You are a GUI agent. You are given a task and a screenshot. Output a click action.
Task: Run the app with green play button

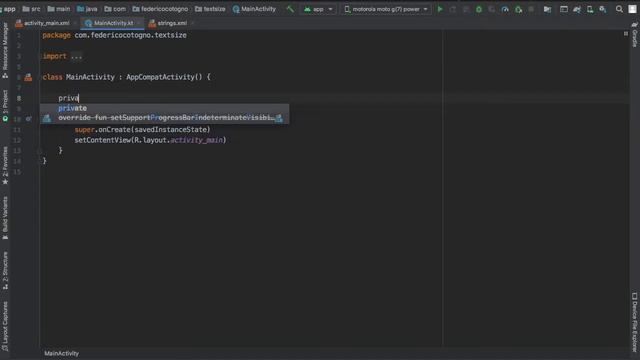[x=440, y=9]
